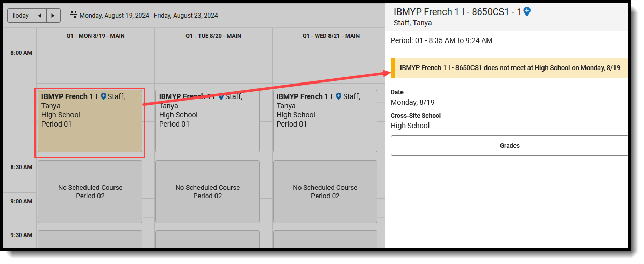This screenshot has height=264, width=644.
Task: Click Tuesday No Scheduled Course Period 02 block
Action: [x=207, y=192]
